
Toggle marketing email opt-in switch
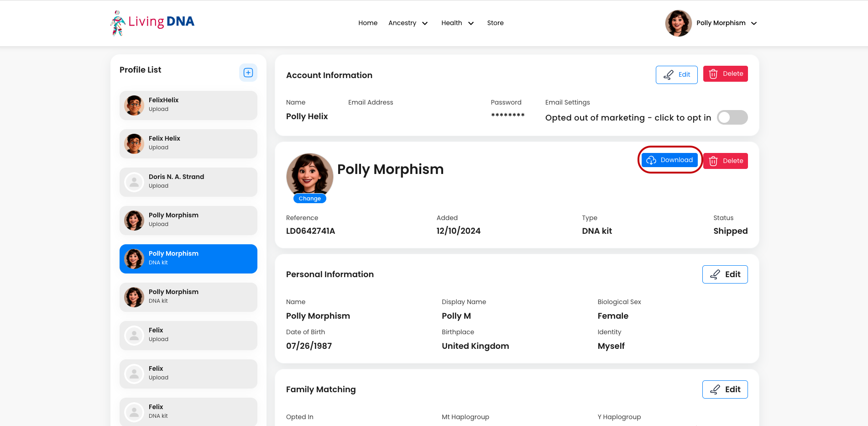[x=732, y=117]
